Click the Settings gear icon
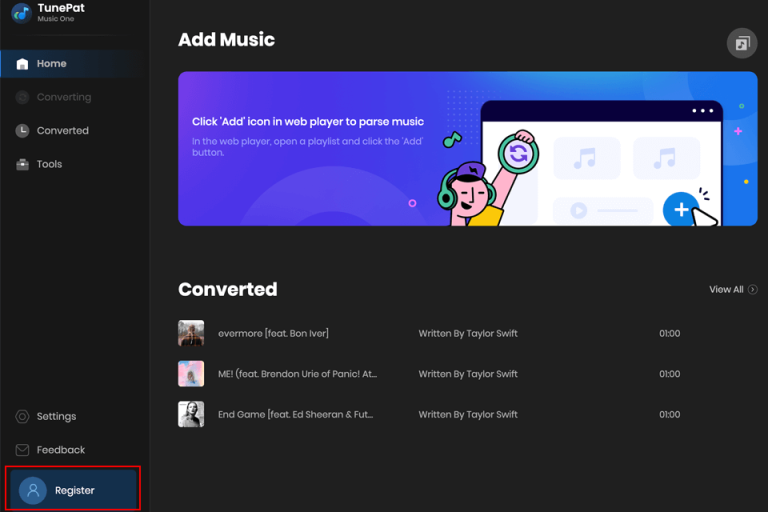Viewport: 768px width, 512px height. [22, 416]
